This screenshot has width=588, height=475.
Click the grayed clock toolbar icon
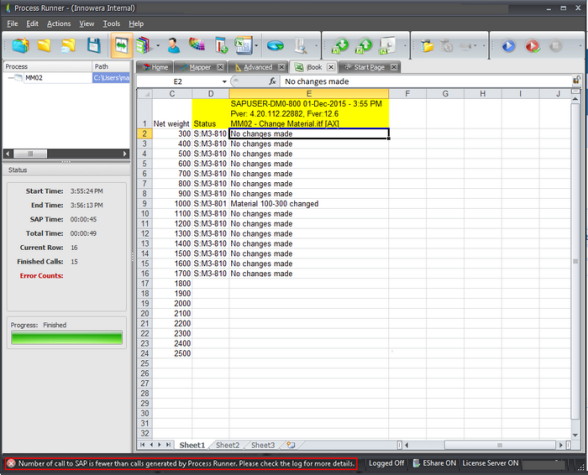(446, 46)
